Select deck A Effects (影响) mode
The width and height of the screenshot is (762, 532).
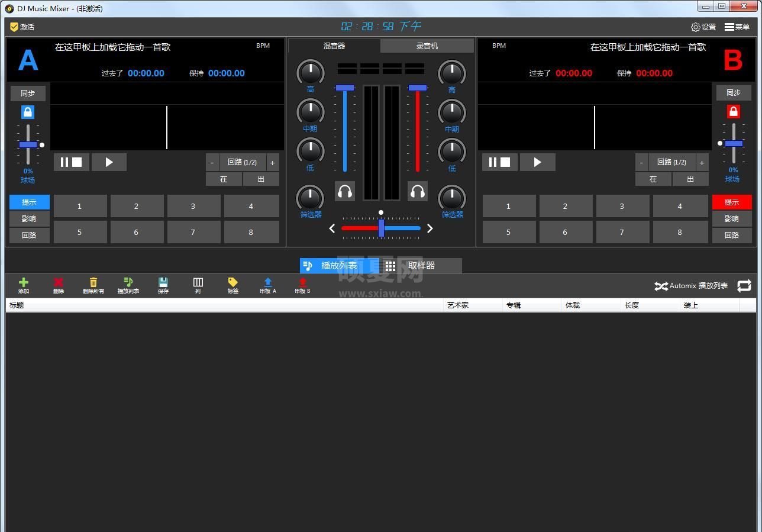[x=29, y=218]
